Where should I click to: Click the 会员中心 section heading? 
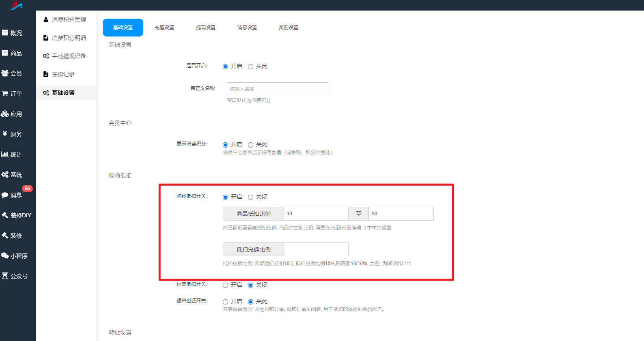[x=120, y=123]
